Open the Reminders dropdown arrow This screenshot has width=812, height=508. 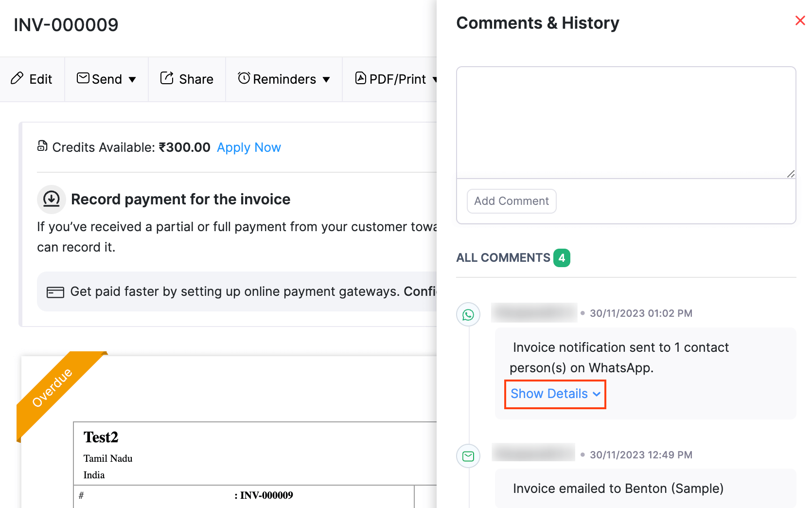point(327,79)
